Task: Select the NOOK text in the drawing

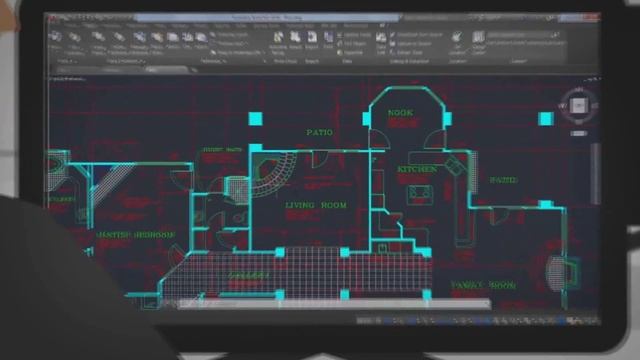Action: 400,113
